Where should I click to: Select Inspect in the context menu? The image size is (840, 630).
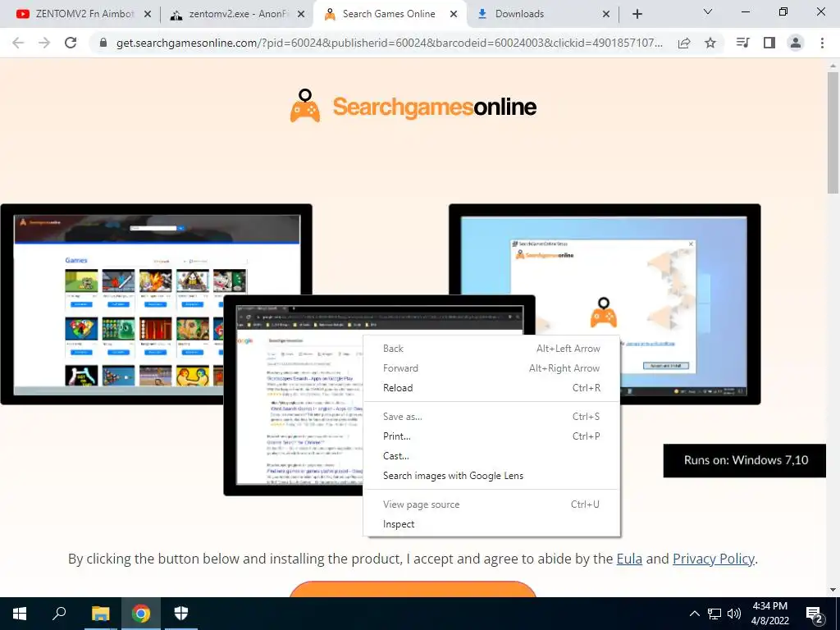point(491,524)
